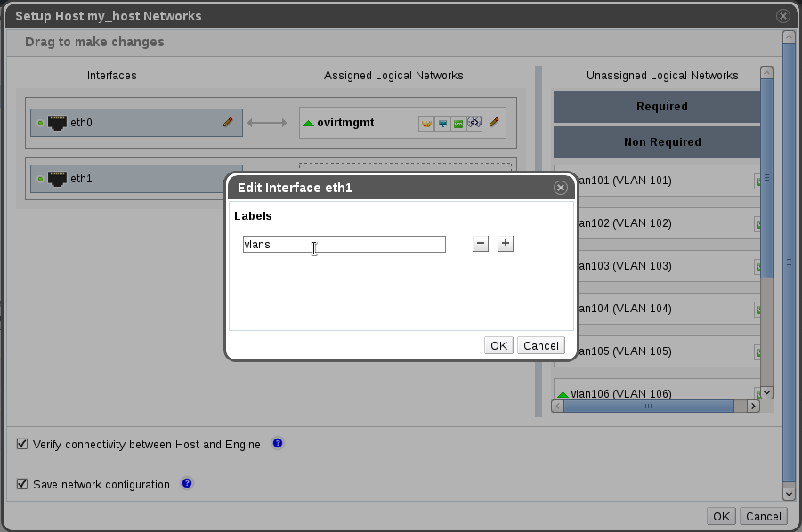Remove the vlans label with minus button
Viewport: 802px width, 532px height.
pos(481,244)
